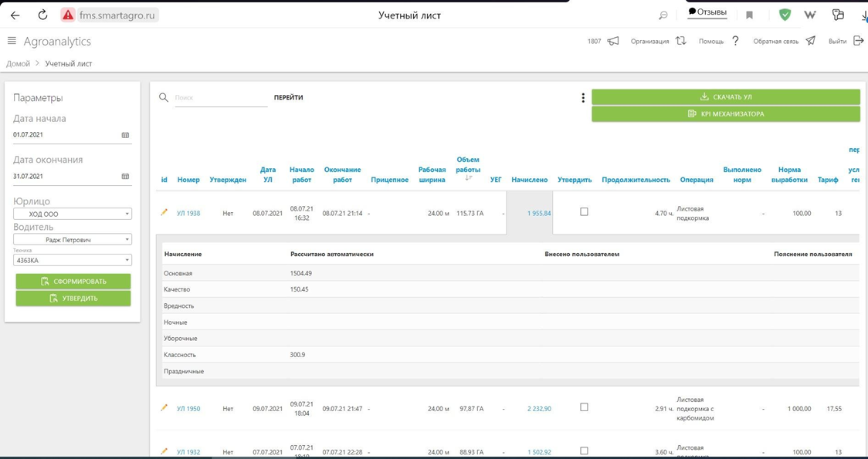Open help via the question mark icon
The image size is (868, 459).
735,41
